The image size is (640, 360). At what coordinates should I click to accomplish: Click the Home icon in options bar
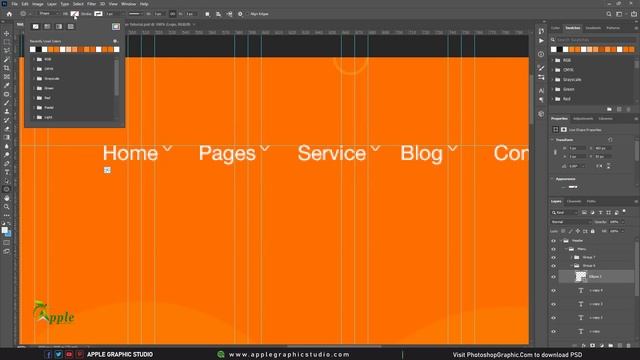coord(9,14)
